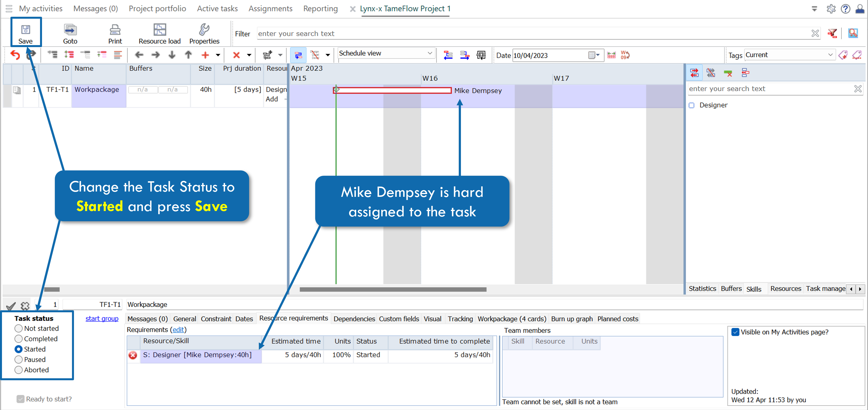Click the W09 week reset icon
This screenshot has width=868, height=410.
625,55
